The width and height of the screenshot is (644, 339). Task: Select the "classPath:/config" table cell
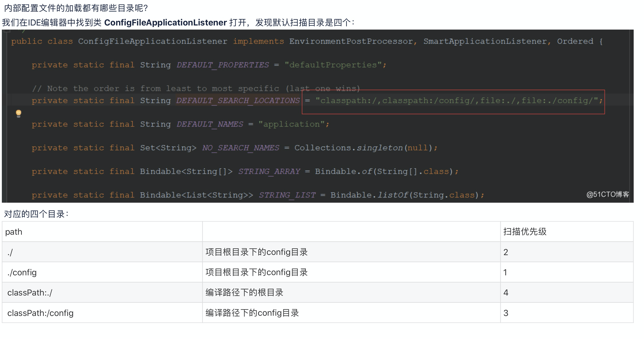(40, 313)
